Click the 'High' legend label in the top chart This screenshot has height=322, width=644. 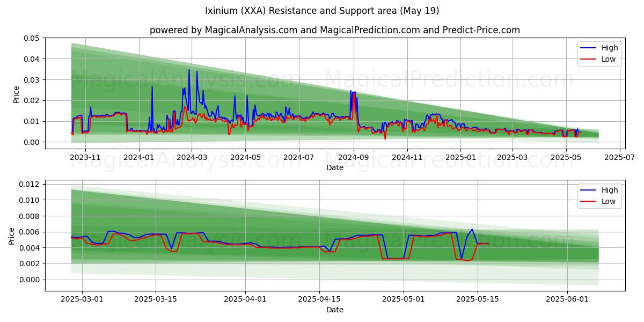coord(610,48)
